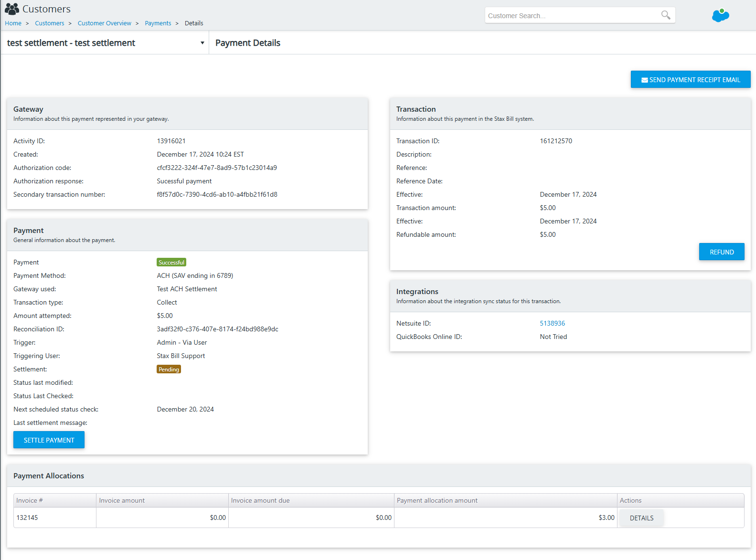Click Stax Bill Support triggering user
The width and height of the screenshot is (756, 560).
click(x=181, y=356)
